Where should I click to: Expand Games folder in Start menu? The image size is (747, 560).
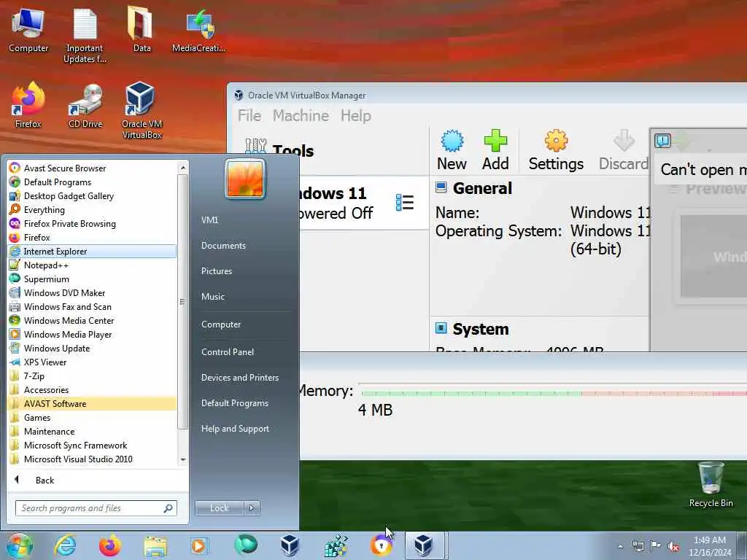point(91,418)
